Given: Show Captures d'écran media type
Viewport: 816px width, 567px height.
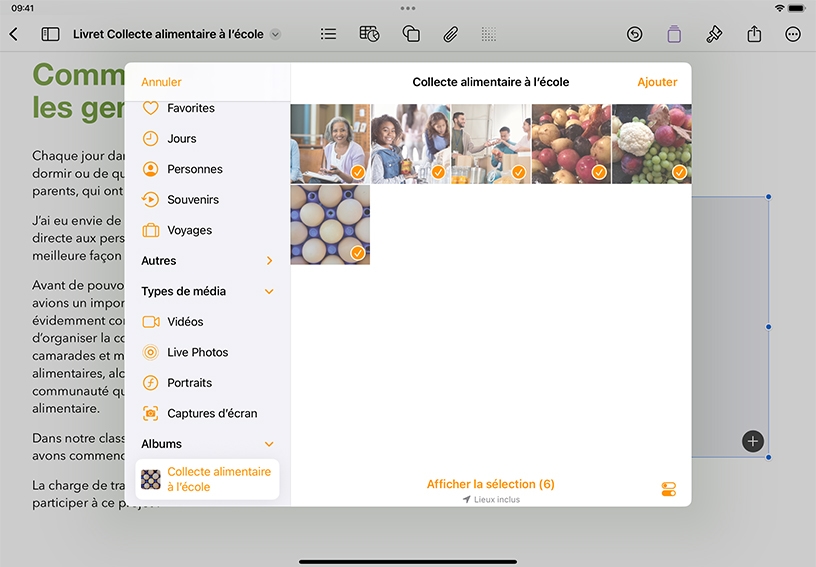Looking at the screenshot, I should pyautogui.click(x=207, y=414).
